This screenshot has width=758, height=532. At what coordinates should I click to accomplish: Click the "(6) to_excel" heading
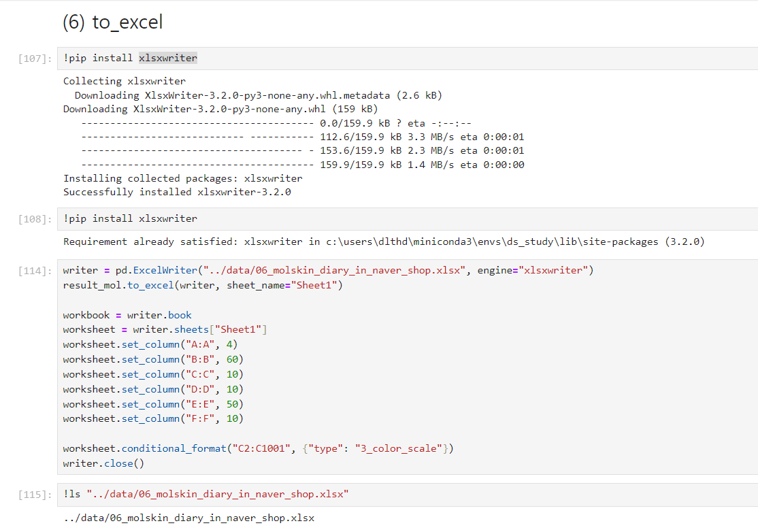(x=113, y=22)
